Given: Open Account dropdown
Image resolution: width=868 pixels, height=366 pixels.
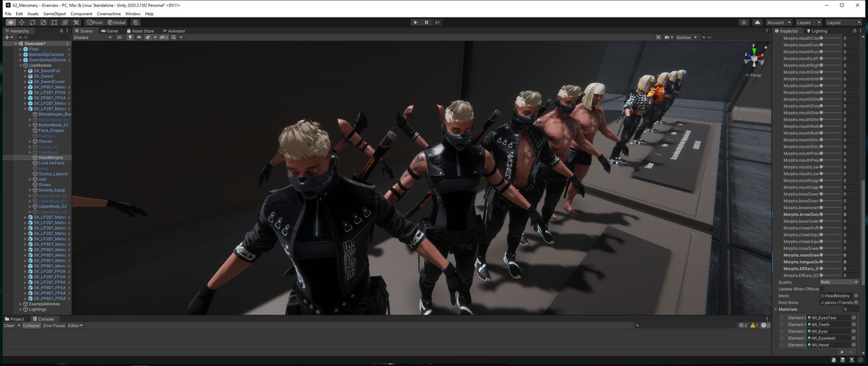Looking at the screenshot, I should click(779, 22).
